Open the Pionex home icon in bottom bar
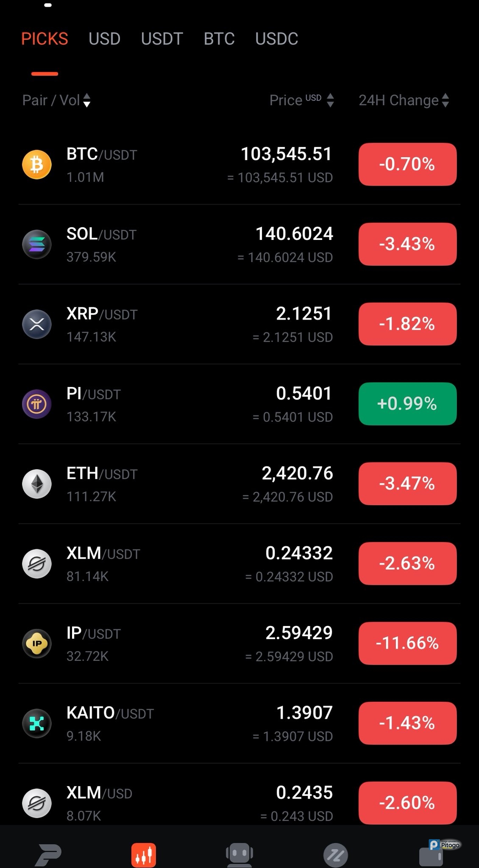 pos(48,854)
